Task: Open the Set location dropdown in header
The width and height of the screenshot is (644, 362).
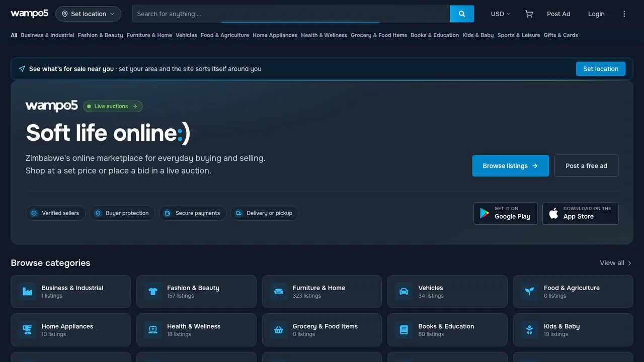Action: (88, 14)
